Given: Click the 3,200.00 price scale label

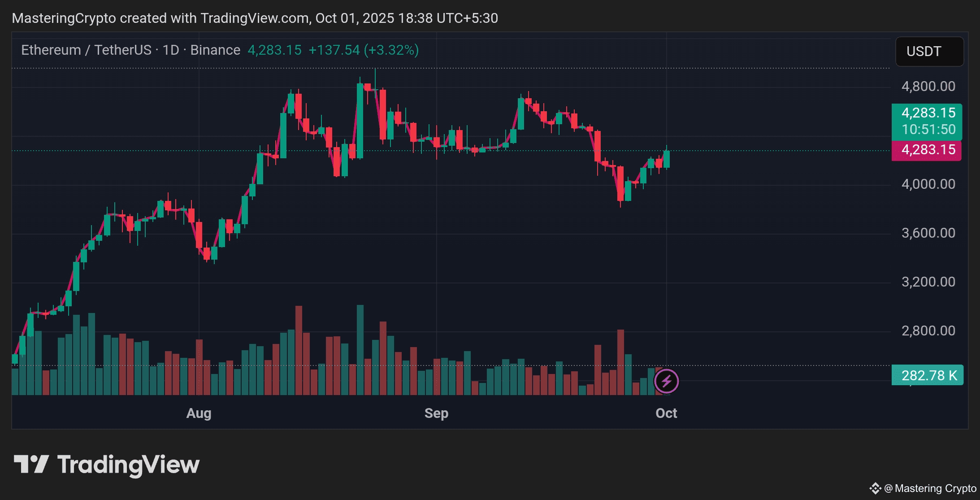Looking at the screenshot, I should pos(928,282).
